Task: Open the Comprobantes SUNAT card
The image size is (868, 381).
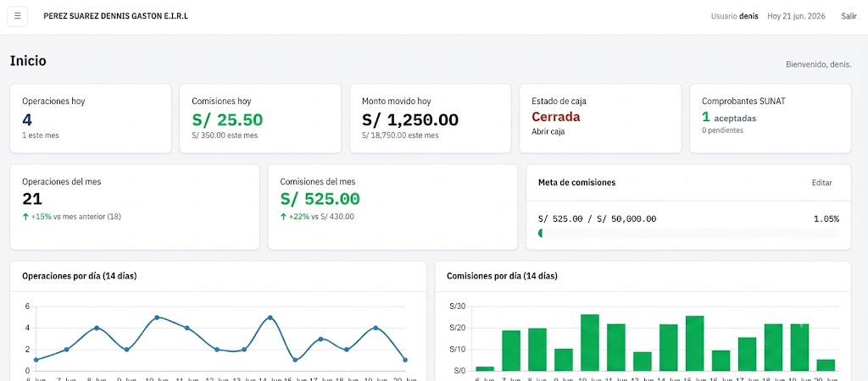Action: tap(770, 119)
